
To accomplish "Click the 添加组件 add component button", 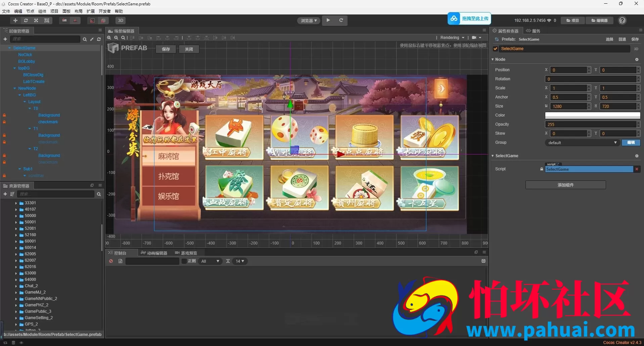I will pos(565,185).
